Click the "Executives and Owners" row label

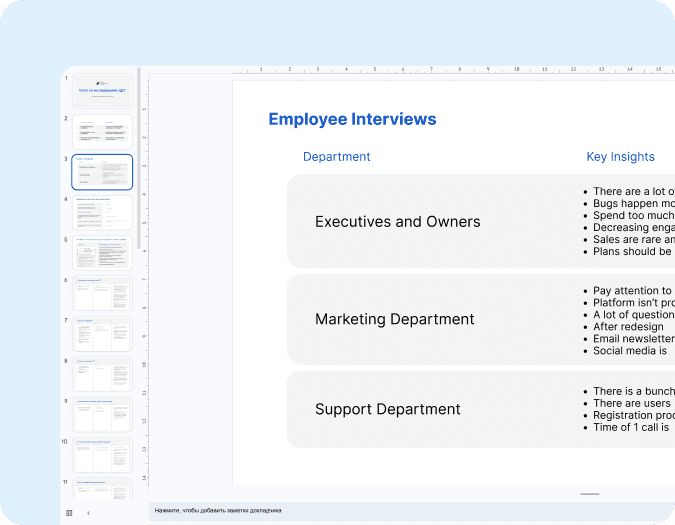point(397,222)
